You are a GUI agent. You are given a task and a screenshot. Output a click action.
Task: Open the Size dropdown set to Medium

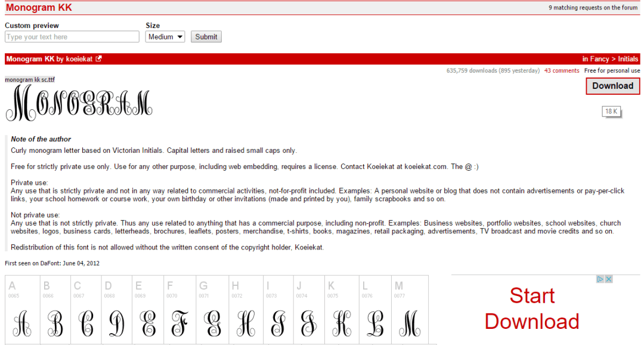tap(165, 36)
